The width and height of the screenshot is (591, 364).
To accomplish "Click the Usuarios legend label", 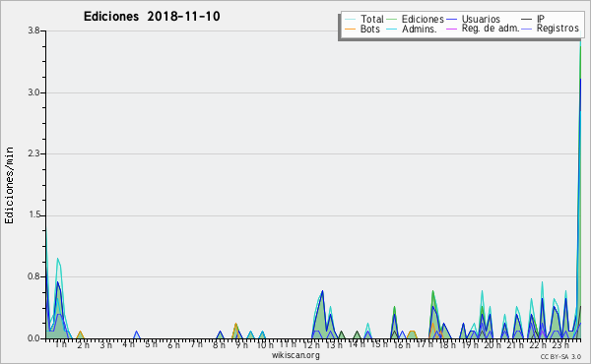I will pos(481,19).
